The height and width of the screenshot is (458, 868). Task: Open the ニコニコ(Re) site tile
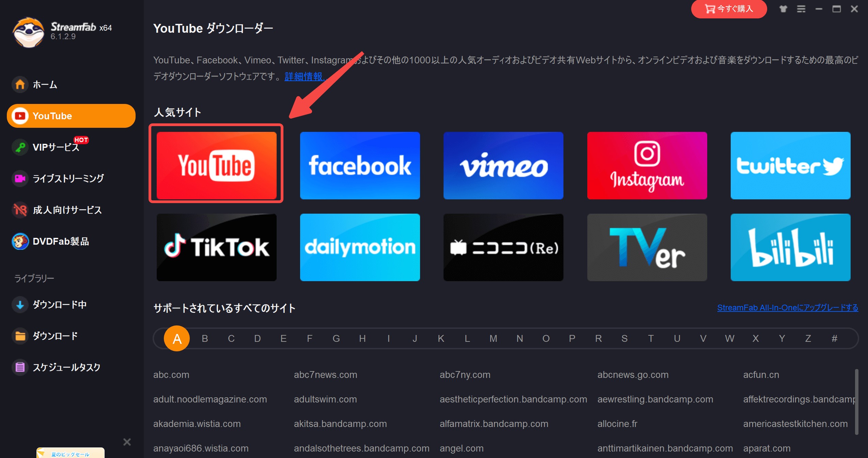(503, 247)
